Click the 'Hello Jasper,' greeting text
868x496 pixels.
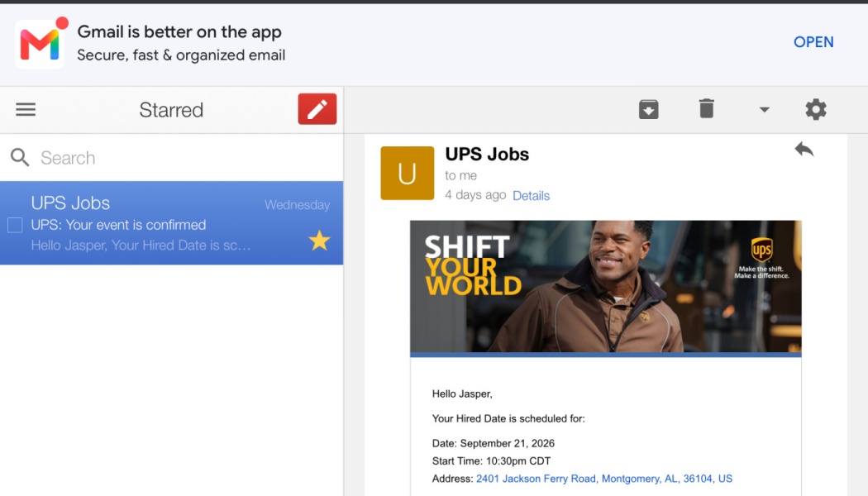[x=462, y=393]
